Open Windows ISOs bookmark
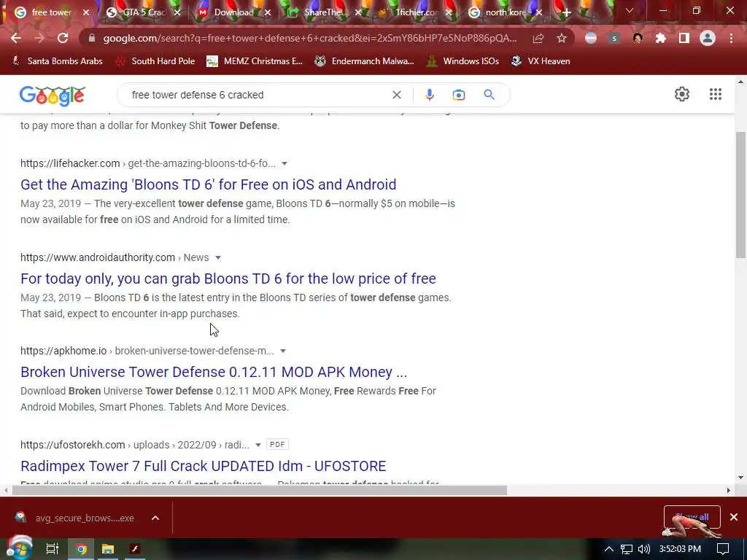 (x=462, y=61)
